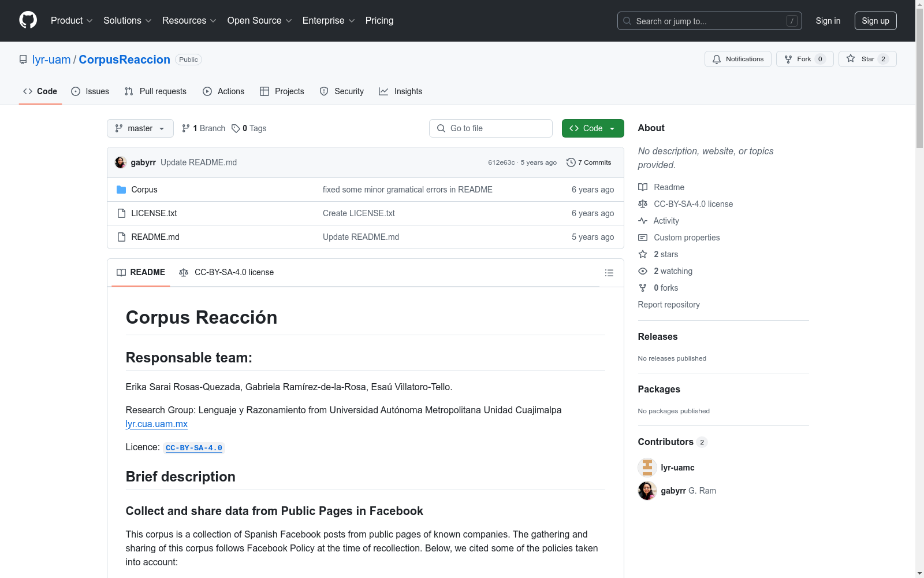The height and width of the screenshot is (578, 924).
Task: Open the gabyrr author link in commit bar
Action: pyautogui.click(x=143, y=162)
